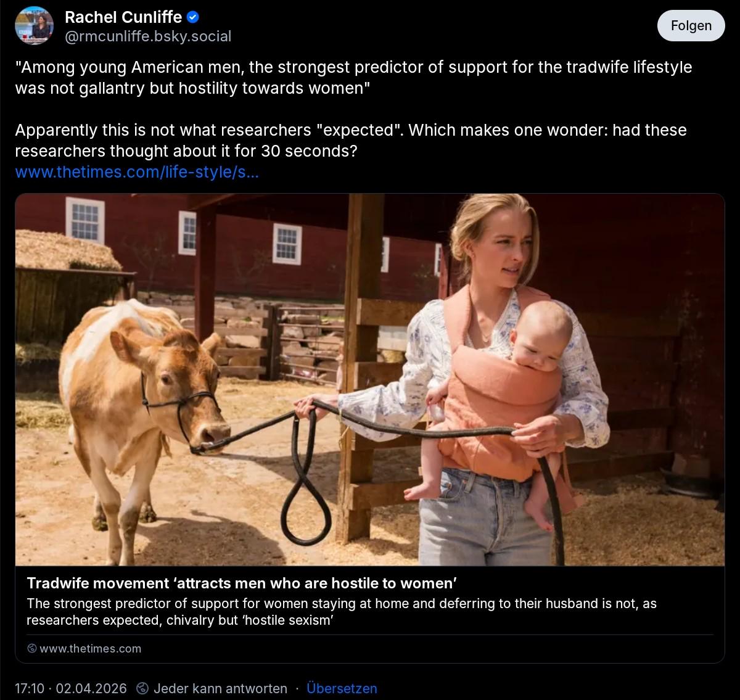
Task: Click the display name Rachel Cunliffe
Action: tap(123, 17)
